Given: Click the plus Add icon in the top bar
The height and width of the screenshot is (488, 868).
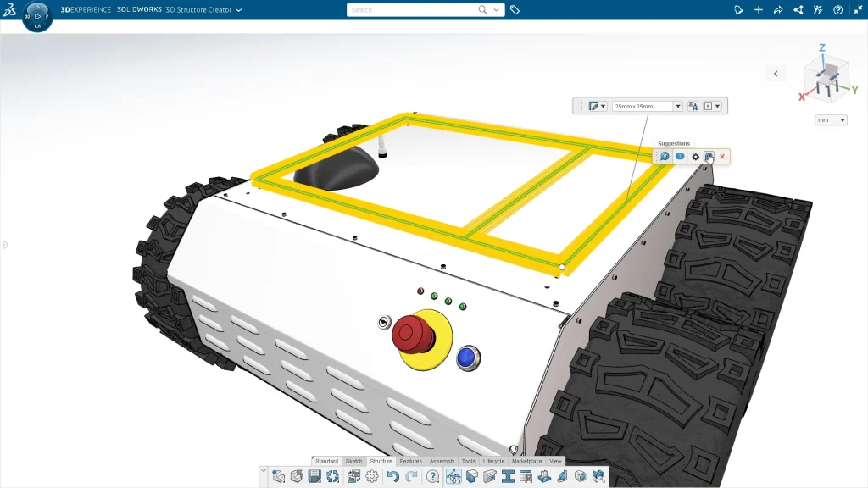Looking at the screenshot, I should point(759,10).
